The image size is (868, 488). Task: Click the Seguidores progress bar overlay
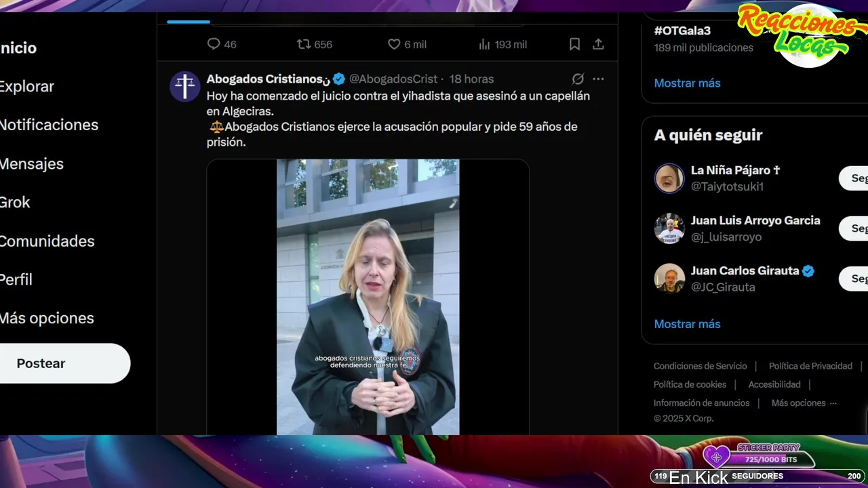click(757, 476)
